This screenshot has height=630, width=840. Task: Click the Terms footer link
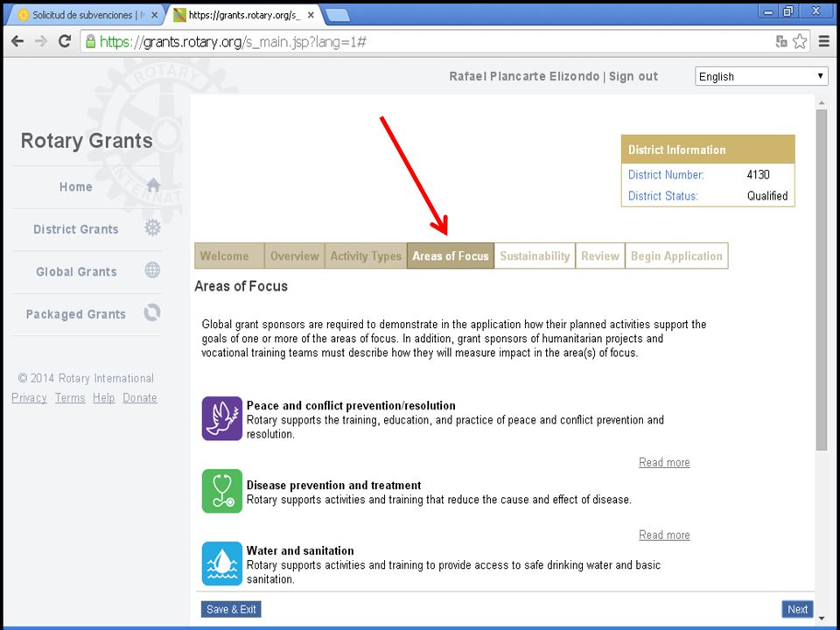pyautogui.click(x=70, y=397)
